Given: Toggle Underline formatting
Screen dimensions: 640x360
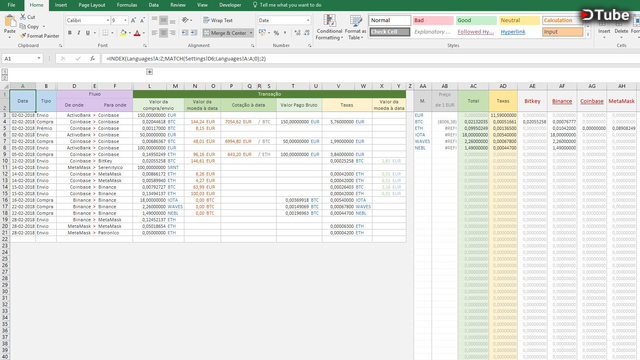Looking at the screenshot, I should [x=87, y=33].
